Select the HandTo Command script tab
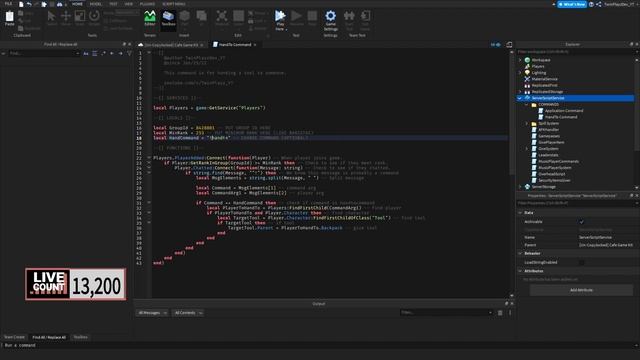 coord(235,44)
